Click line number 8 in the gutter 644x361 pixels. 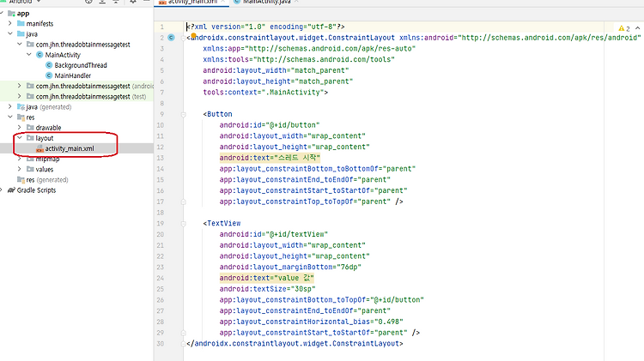161,104
